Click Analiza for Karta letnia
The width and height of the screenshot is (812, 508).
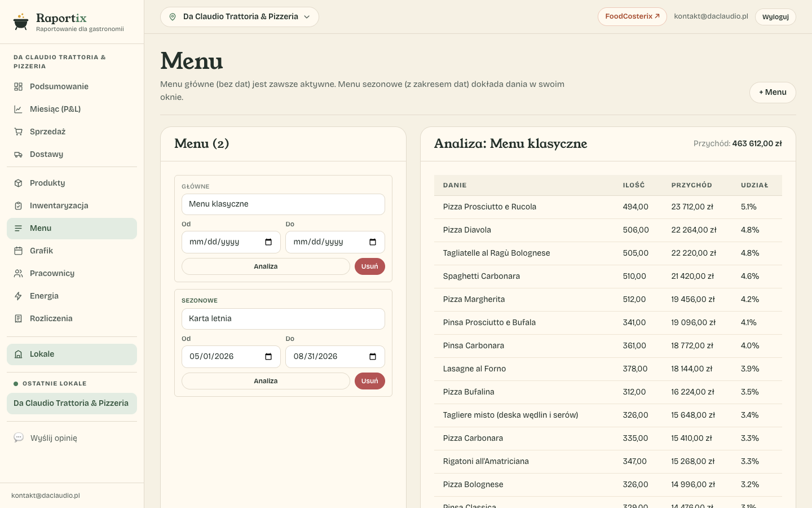(x=266, y=381)
